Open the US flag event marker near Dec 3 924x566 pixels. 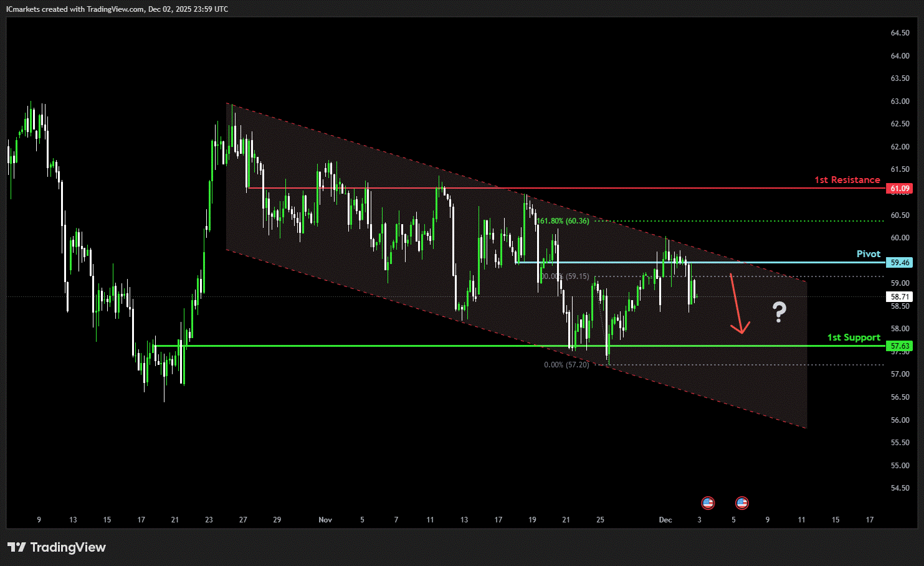(708, 502)
